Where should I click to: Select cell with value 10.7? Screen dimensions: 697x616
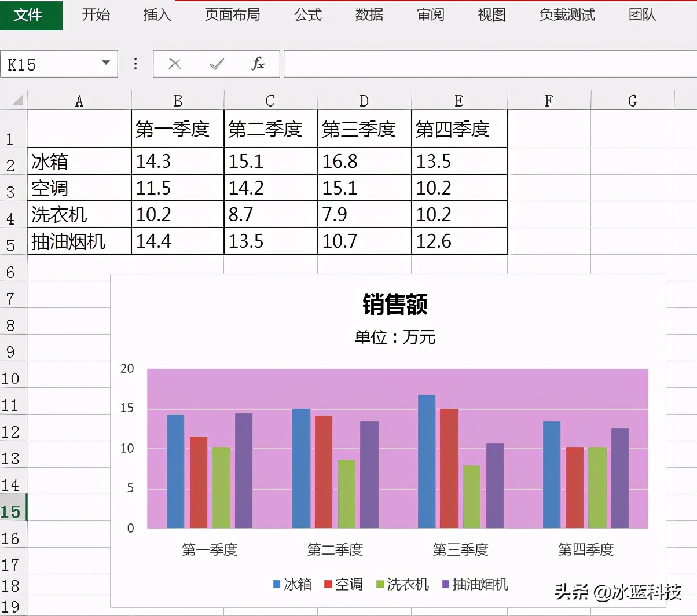(365, 241)
